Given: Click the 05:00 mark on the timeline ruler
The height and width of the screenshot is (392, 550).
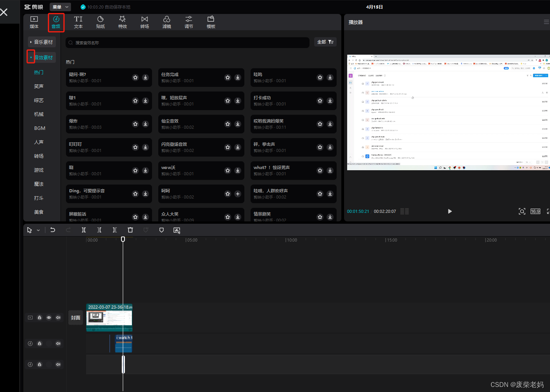Looking at the screenshot, I should [x=192, y=240].
